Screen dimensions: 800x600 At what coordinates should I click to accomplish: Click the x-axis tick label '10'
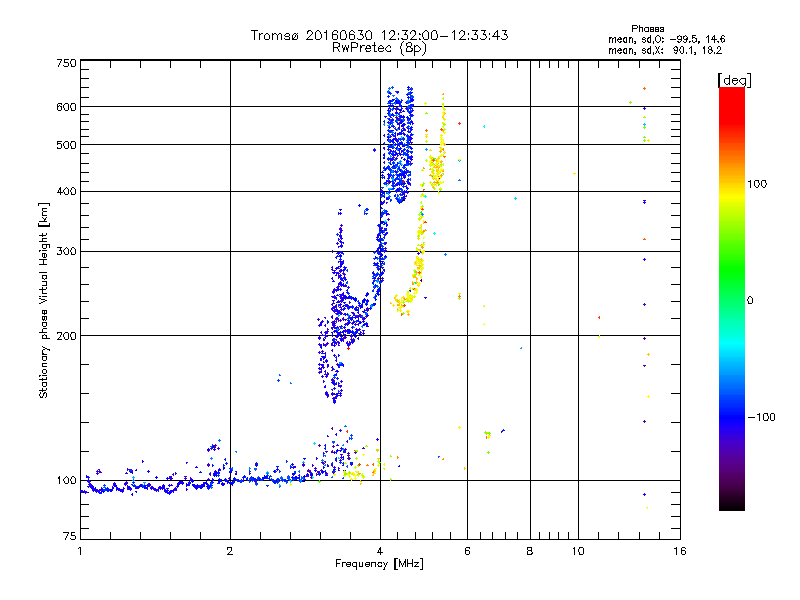tap(578, 551)
